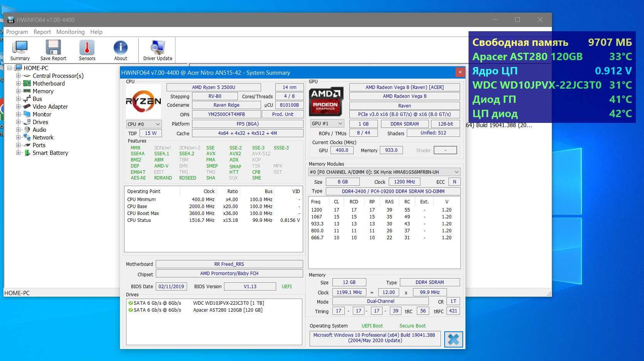Select Video Adapter in the tree
644x361 pixels.
tap(50, 107)
